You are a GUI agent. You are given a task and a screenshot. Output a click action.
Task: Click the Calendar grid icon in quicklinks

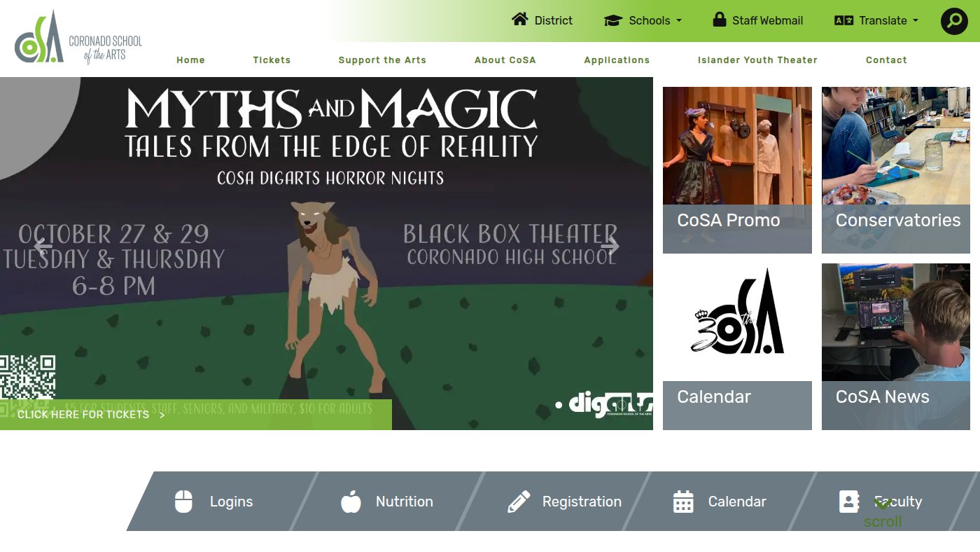pos(683,502)
